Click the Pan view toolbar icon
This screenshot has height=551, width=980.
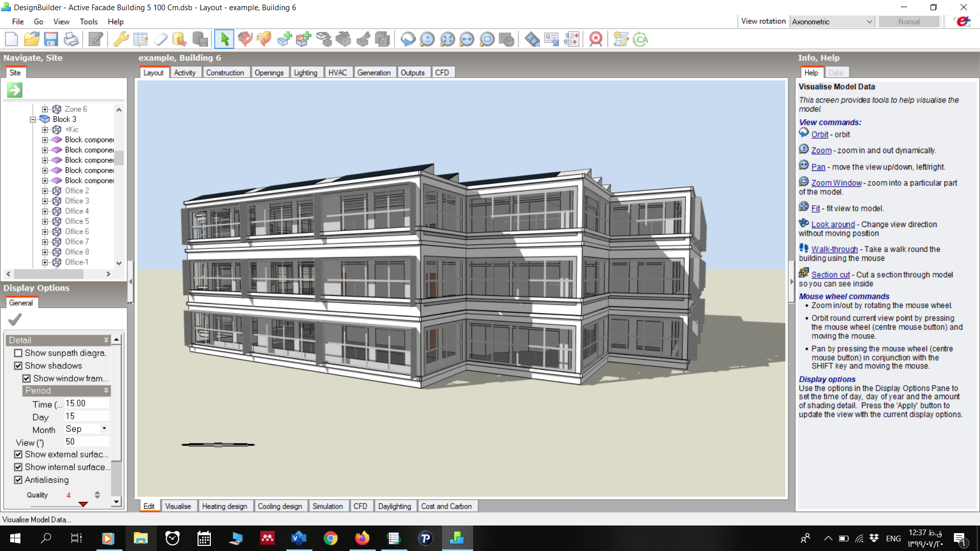pyautogui.click(x=467, y=39)
